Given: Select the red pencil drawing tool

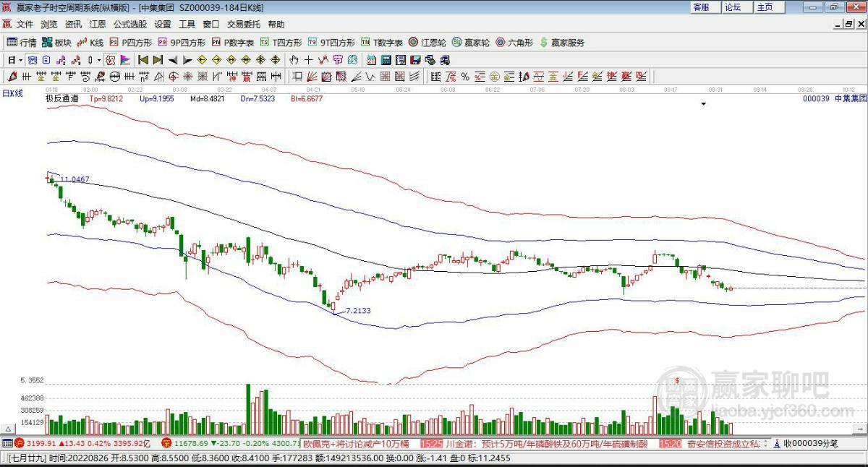Looking at the screenshot, I should 12,76.
